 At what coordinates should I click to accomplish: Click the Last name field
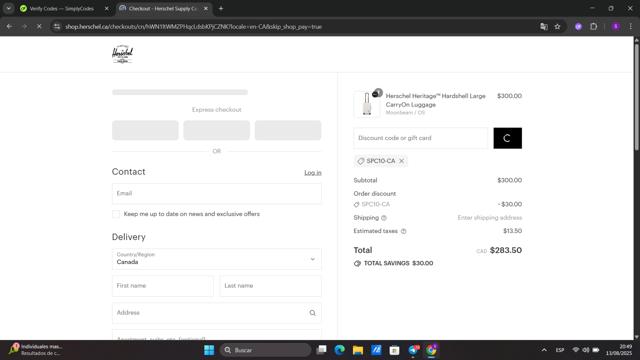[x=271, y=286]
